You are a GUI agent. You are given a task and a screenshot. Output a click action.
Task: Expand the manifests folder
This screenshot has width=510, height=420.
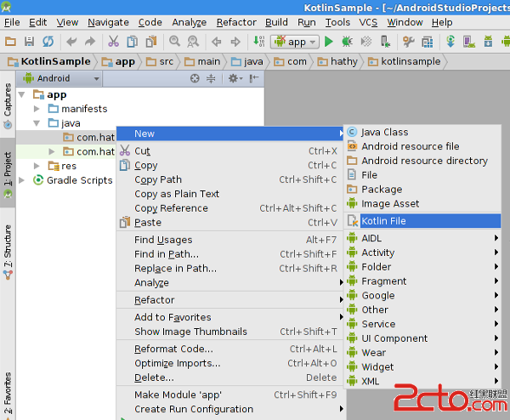[37, 109]
